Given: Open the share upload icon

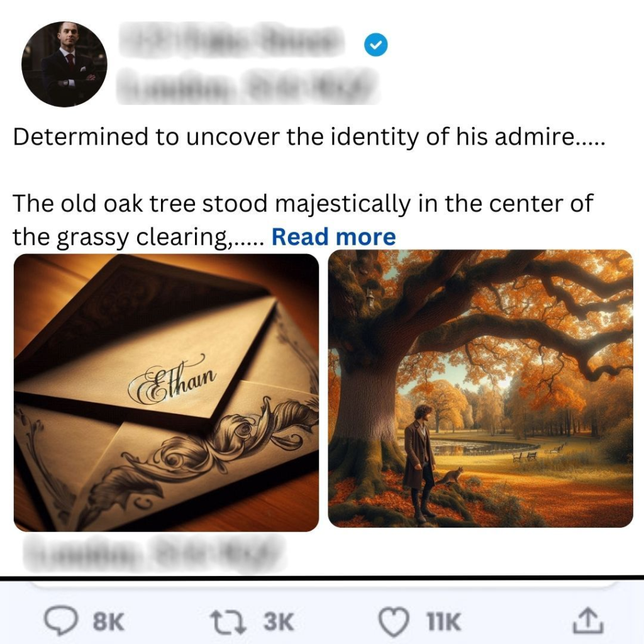Looking at the screenshot, I should tap(588, 621).
